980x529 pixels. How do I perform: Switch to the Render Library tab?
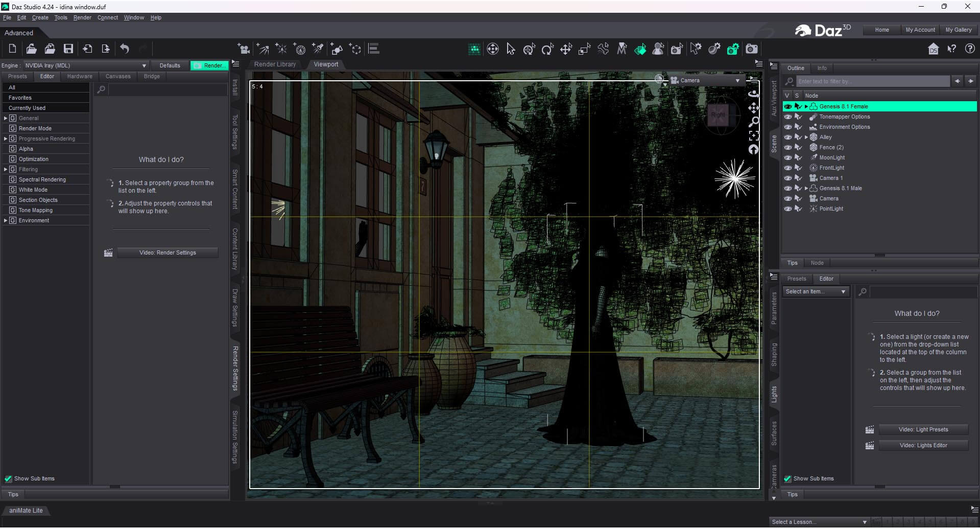(x=275, y=64)
